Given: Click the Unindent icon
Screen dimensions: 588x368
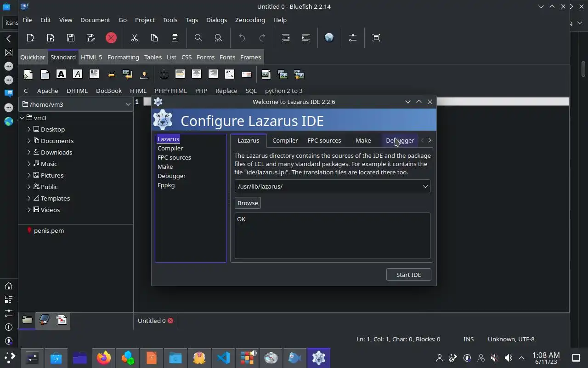Looking at the screenshot, I should [x=286, y=38].
